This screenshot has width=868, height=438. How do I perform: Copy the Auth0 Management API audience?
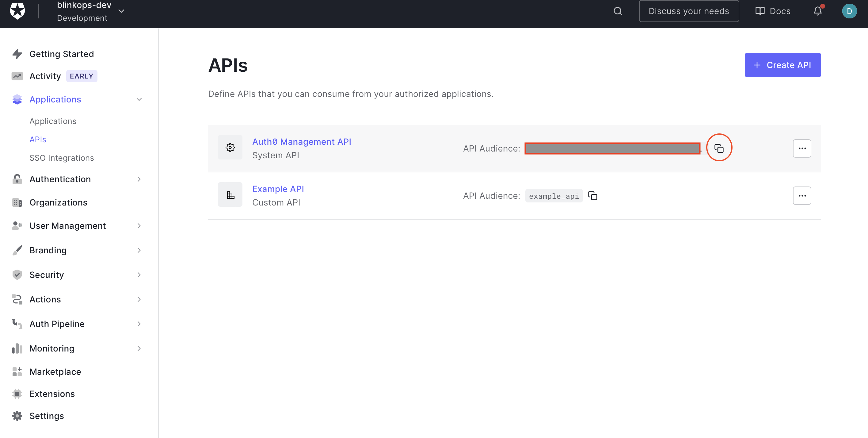[719, 148]
